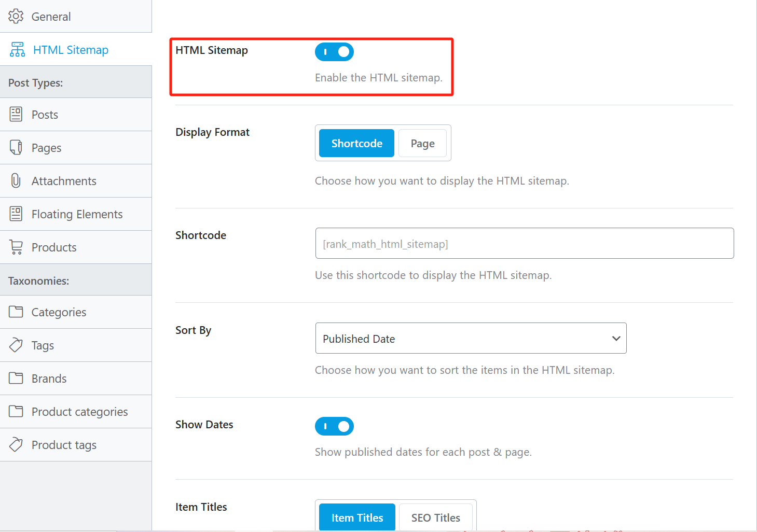The height and width of the screenshot is (532, 757).
Task: Open Floating Elements sidebar tab
Action: pos(77,214)
